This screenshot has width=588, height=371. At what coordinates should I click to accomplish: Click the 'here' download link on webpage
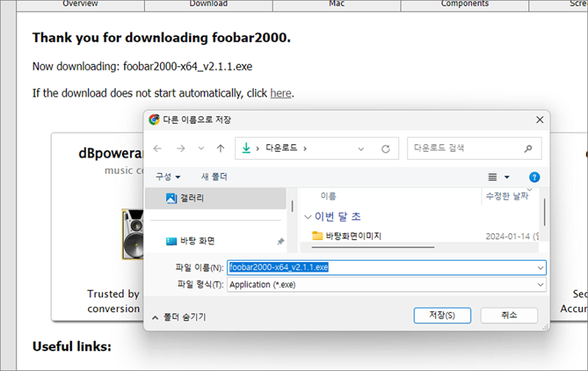tap(281, 93)
